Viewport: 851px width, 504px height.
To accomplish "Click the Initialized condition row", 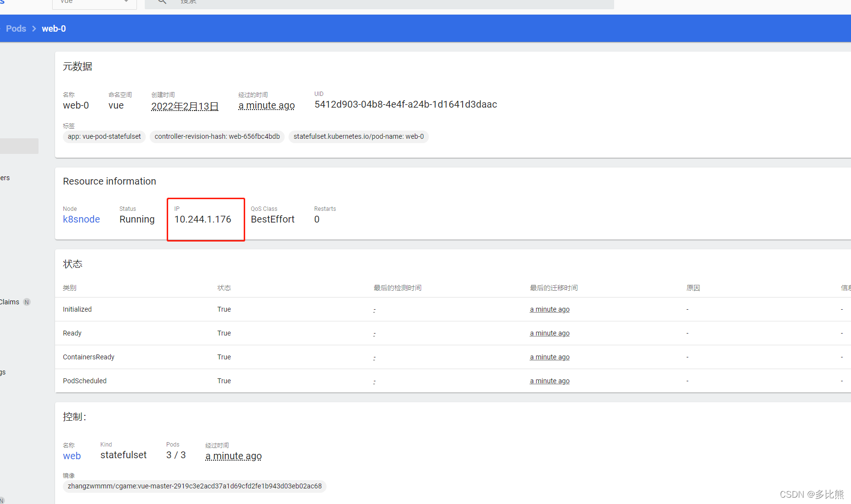I will [453, 309].
